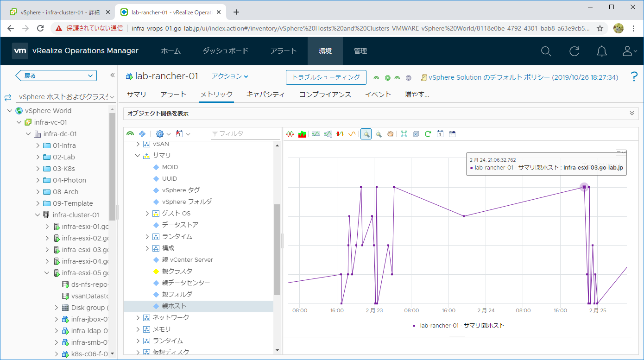
Task: Open the gear settings dropdown in metric toolbar
Action: [x=163, y=134]
